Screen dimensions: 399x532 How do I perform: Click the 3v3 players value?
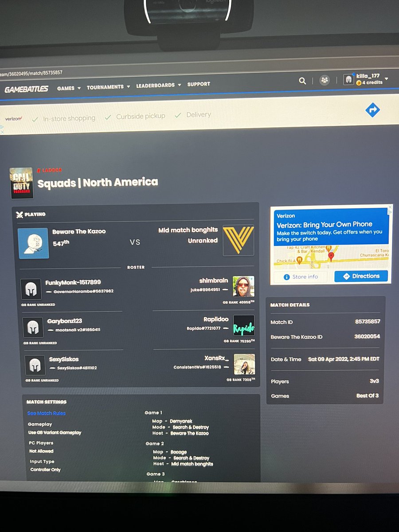[x=374, y=381]
